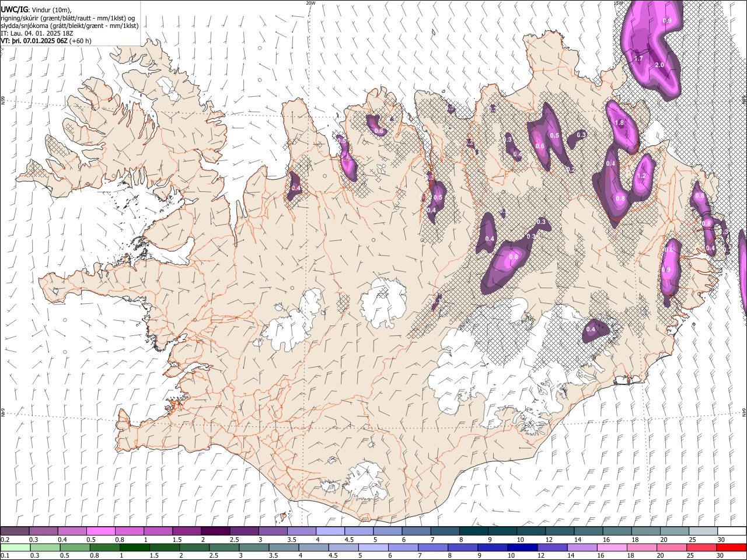Click the upper scale swatch between 1 and 1.5
Image resolution: width=747 pixels, height=560 pixels.
coord(158,531)
